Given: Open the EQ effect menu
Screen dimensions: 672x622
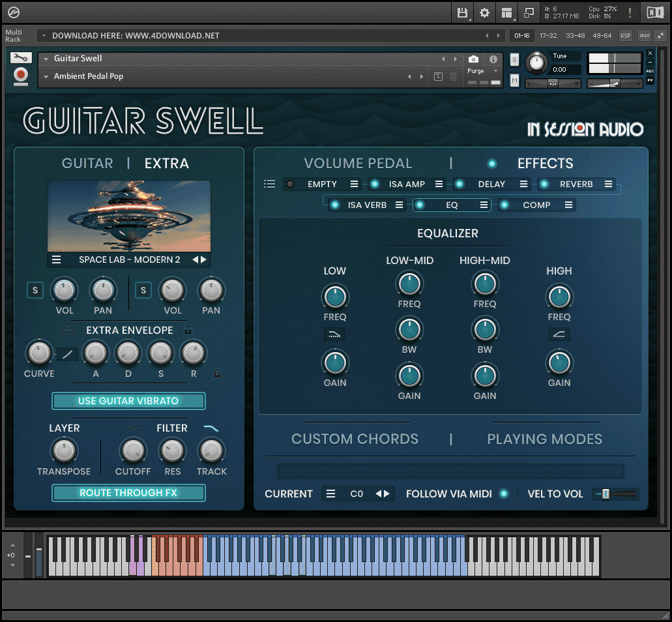Looking at the screenshot, I should (484, 205).
